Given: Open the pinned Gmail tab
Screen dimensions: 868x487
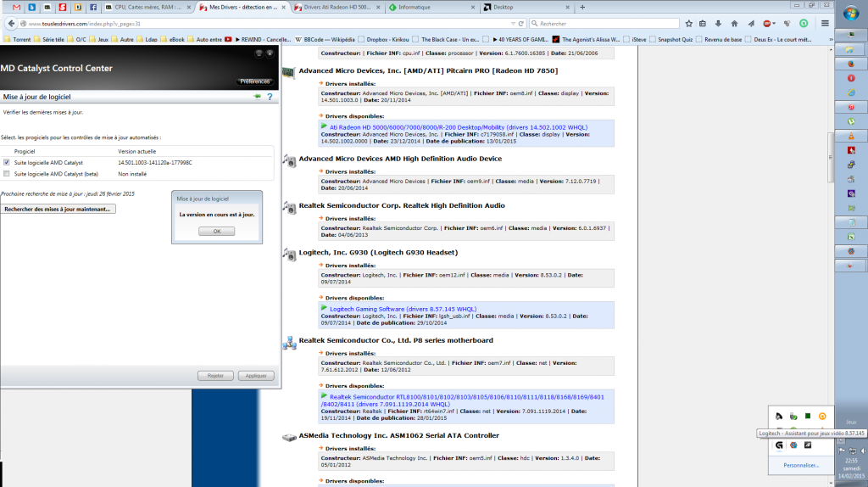Looking at the screenshot, I should tap(17, 7).
